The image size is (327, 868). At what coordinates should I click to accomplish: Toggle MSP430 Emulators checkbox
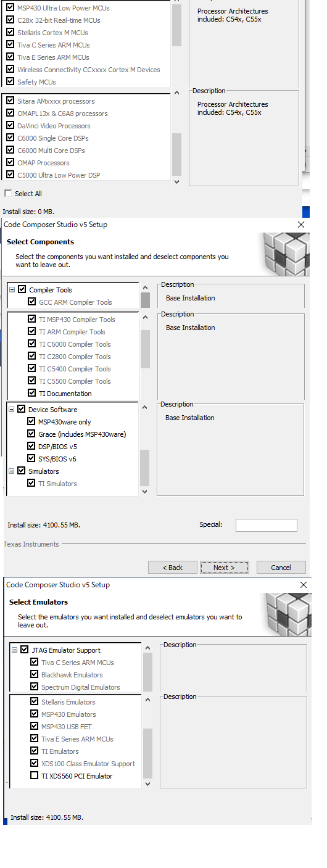click(x=35, y=714)
